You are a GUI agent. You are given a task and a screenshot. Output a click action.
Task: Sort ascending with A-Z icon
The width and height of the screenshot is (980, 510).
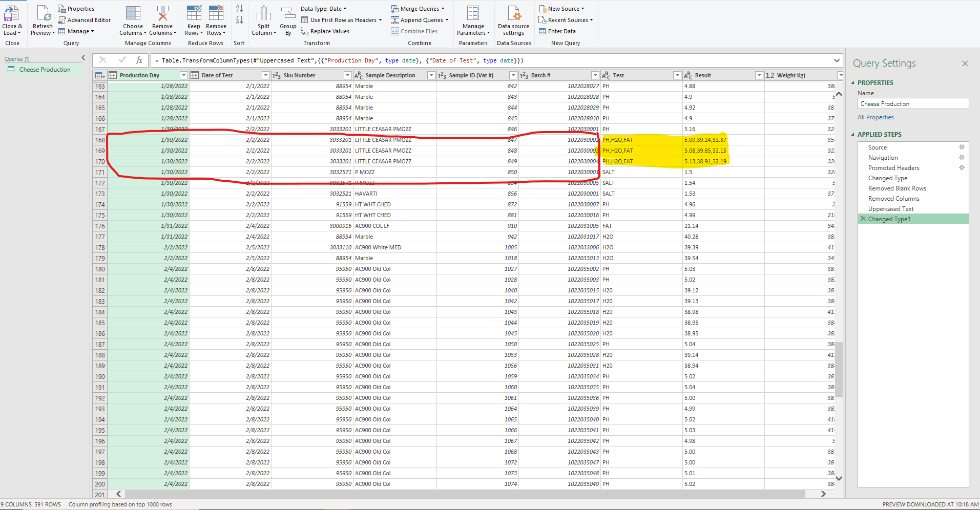(x=239, y=9)
